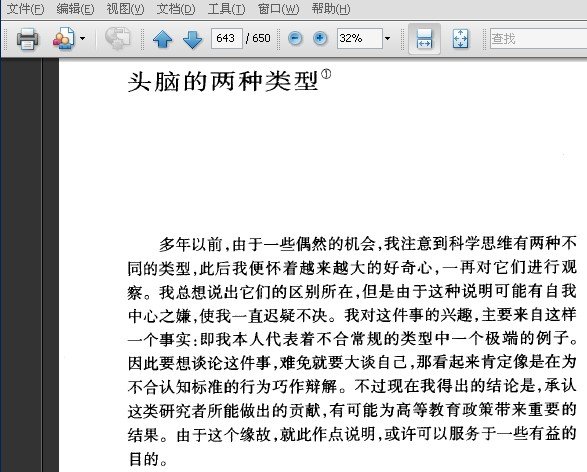Go to next page with down arrow
The image size is (587, 472).
[193, 39]
